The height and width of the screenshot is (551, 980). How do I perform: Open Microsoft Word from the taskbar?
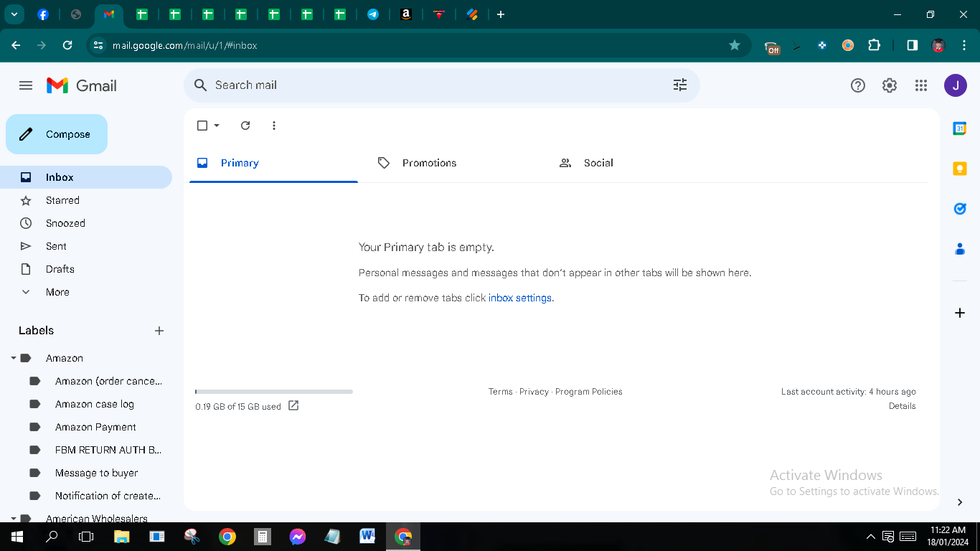367,537
